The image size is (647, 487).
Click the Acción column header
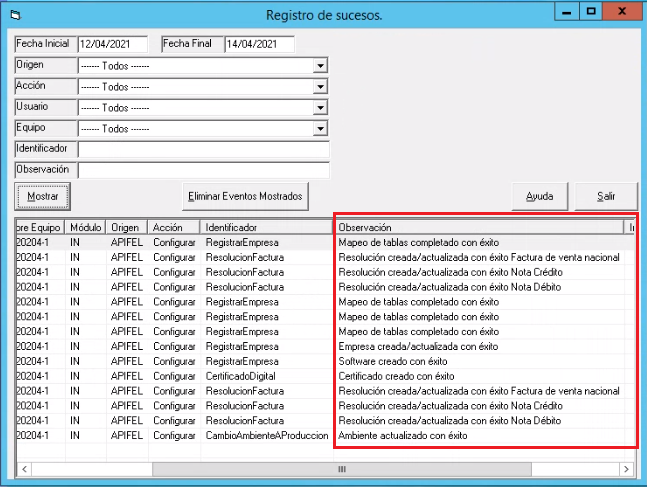[174, 227]
